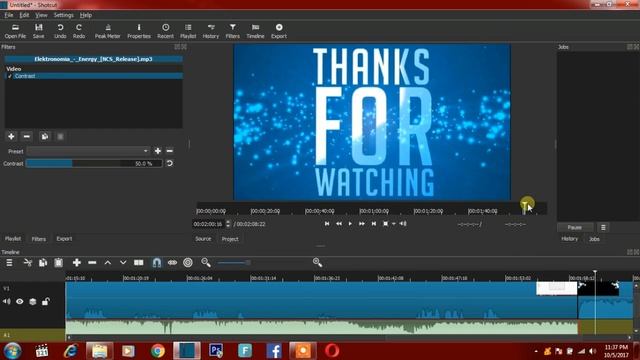The width and height of the screenshot is (640, 360).
Task: Show the Peak Meter panel
Action: click(x=108, y=31)
